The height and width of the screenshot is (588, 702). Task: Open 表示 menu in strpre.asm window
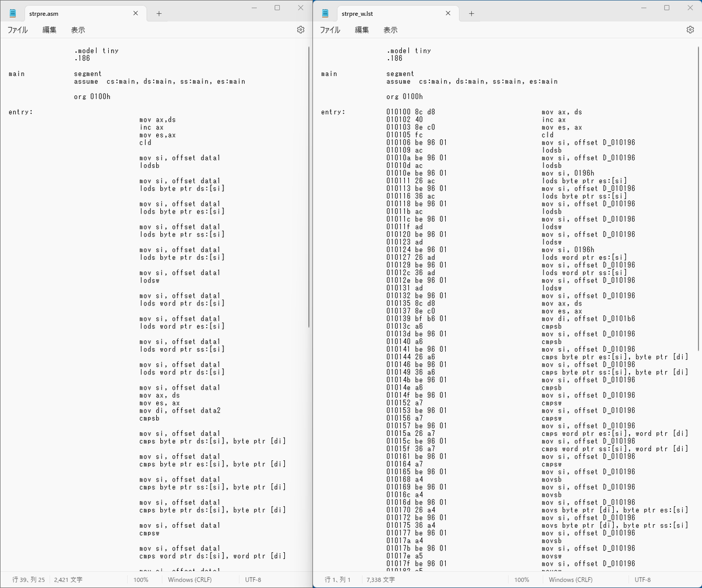coord(78,30)
